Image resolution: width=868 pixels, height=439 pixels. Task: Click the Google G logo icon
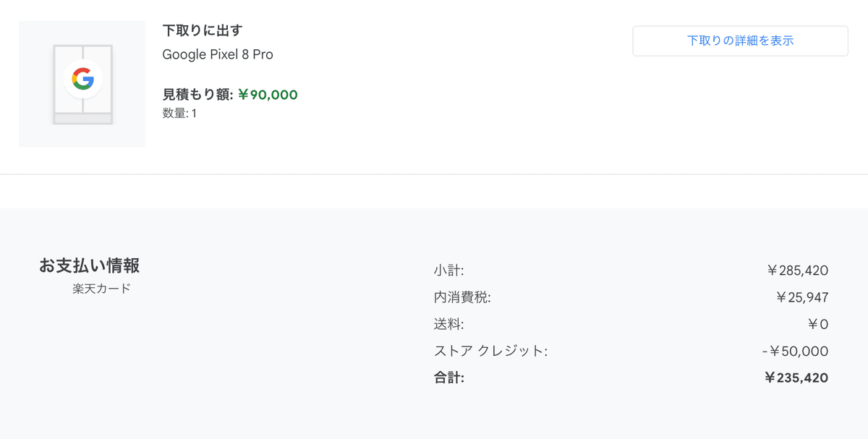[82, 78]
